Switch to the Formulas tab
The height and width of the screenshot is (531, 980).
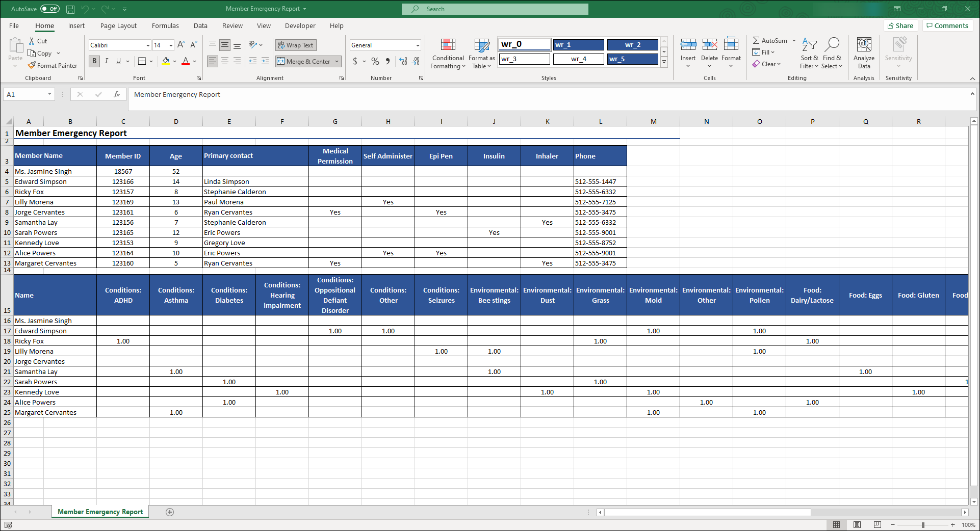coord(165,25)
